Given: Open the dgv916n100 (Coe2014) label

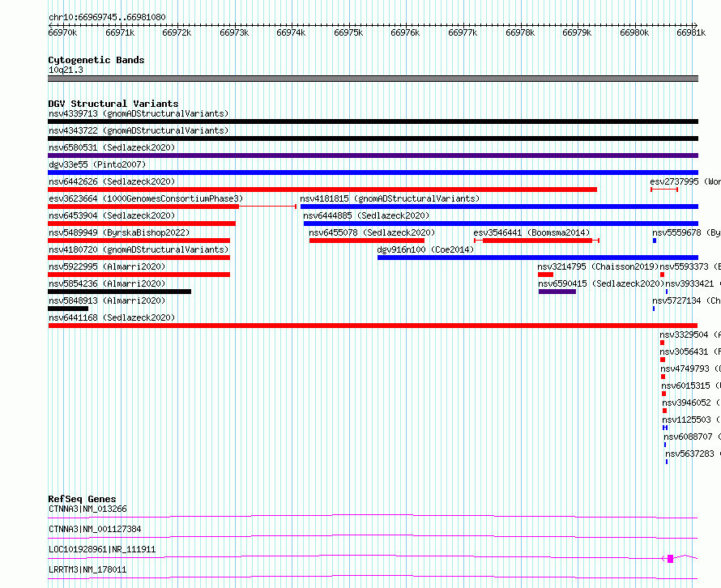Looking at the screenshot, I should point(425,249).
